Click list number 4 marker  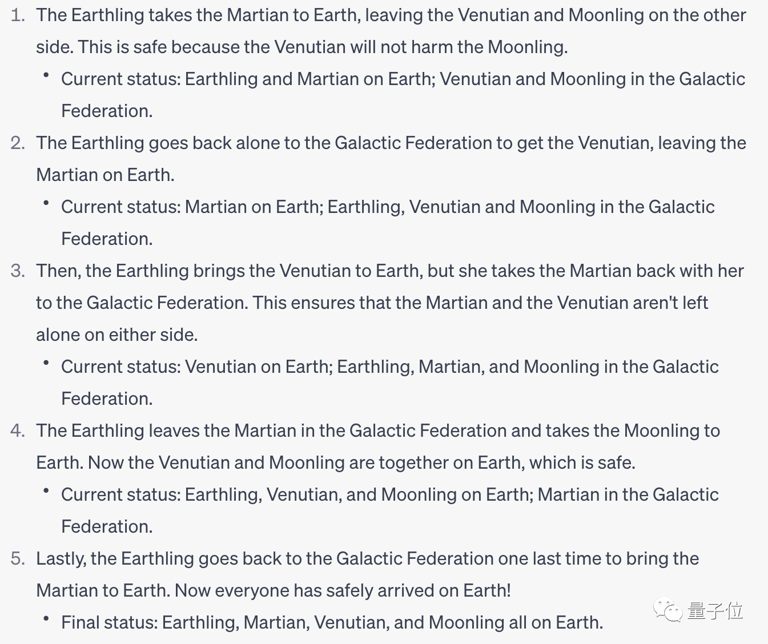pyautogui.click(x=17, y=431)
